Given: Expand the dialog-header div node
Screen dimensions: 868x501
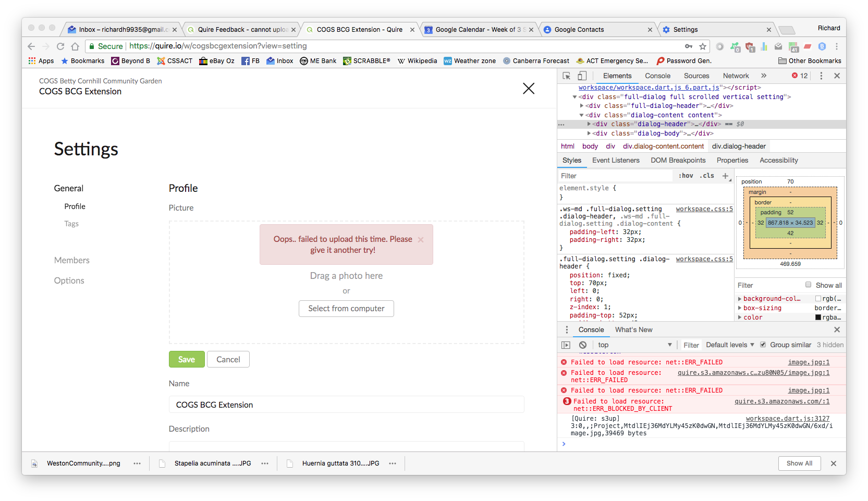Looking at the screenshot, I should [589, 124].
